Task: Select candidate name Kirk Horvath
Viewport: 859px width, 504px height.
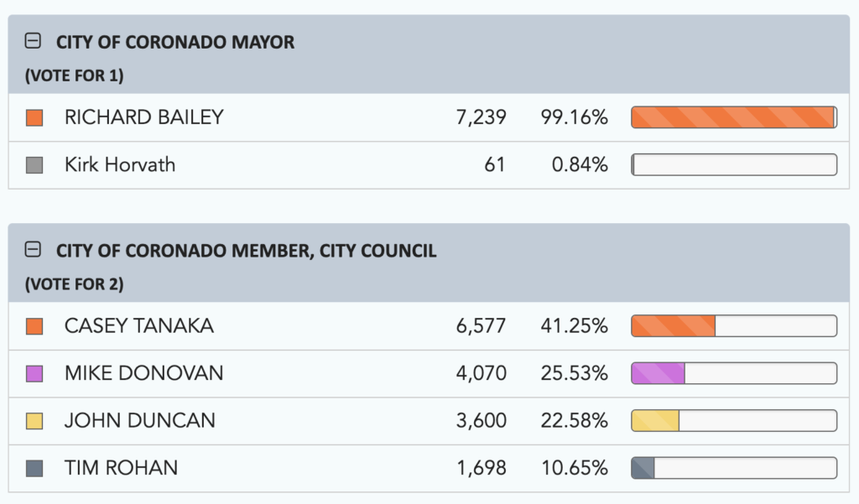Action: click(120, 164)
